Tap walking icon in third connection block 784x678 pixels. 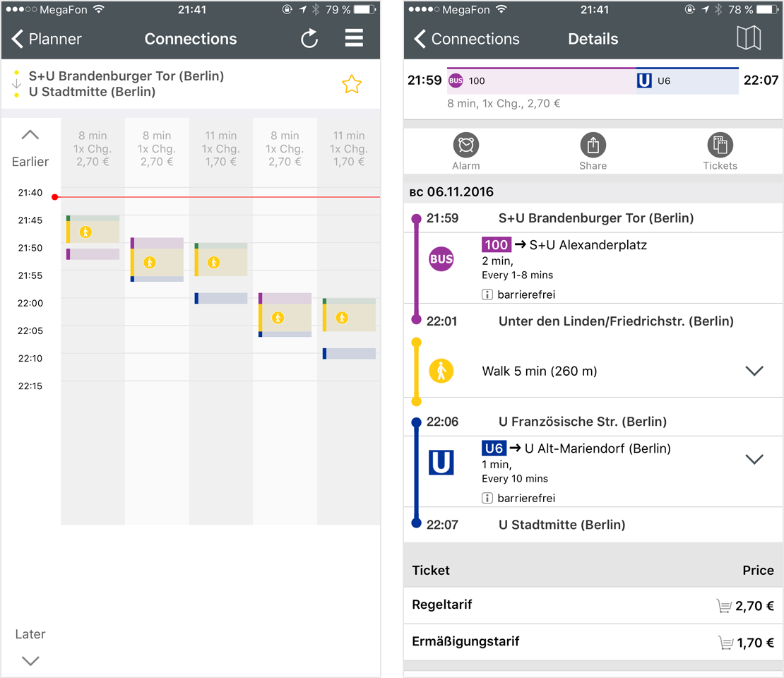coord(213,262)
